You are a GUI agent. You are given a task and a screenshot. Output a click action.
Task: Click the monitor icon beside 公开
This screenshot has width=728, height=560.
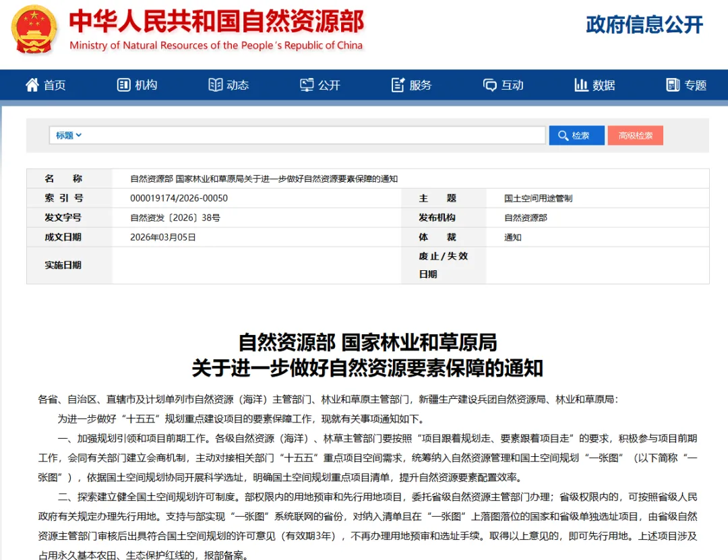click(x=307, y=85)
